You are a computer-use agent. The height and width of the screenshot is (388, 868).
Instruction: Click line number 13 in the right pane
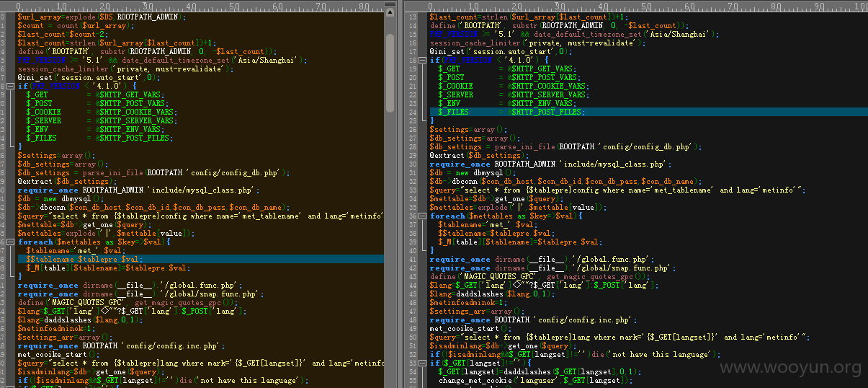click(413, 17)
